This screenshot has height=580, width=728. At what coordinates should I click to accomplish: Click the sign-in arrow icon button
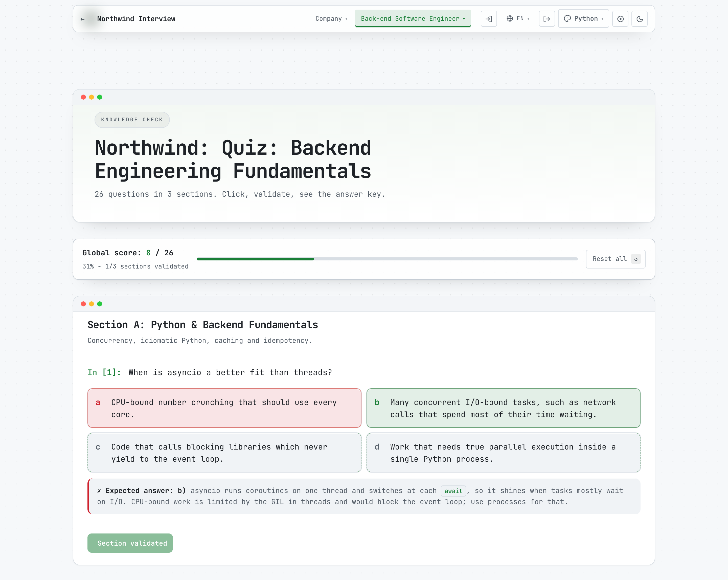point(489,19)
